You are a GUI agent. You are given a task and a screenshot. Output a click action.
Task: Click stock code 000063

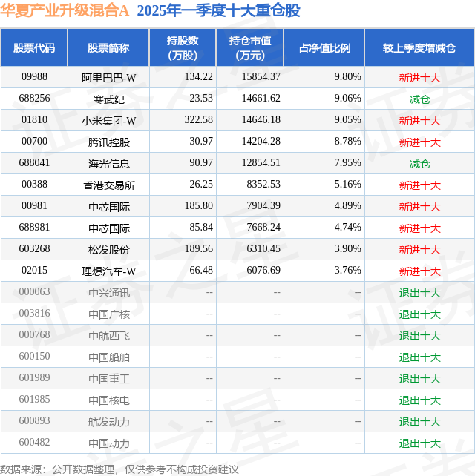[34, 291]
